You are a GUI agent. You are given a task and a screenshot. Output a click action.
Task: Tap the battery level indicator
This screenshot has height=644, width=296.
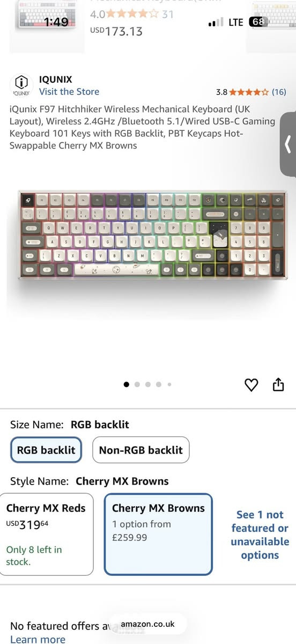pyautogui.click(x=258, y=22)
